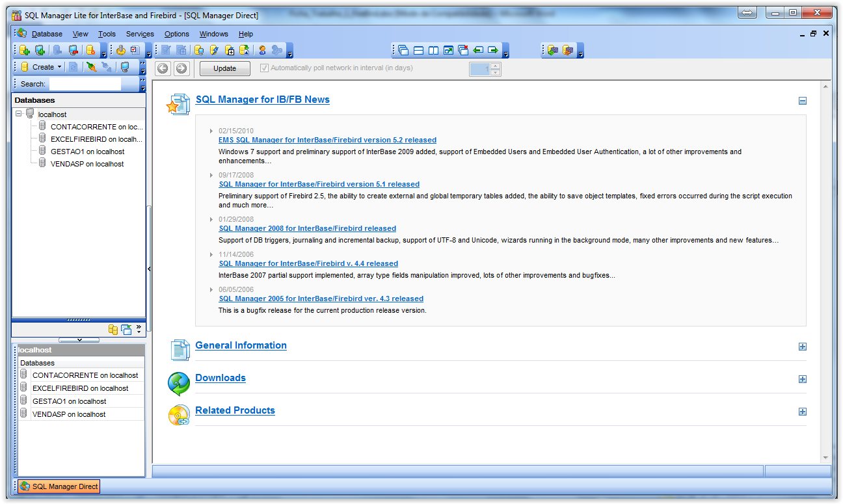
Task: Open the User Manager person icon
Action: pos(263,50)
